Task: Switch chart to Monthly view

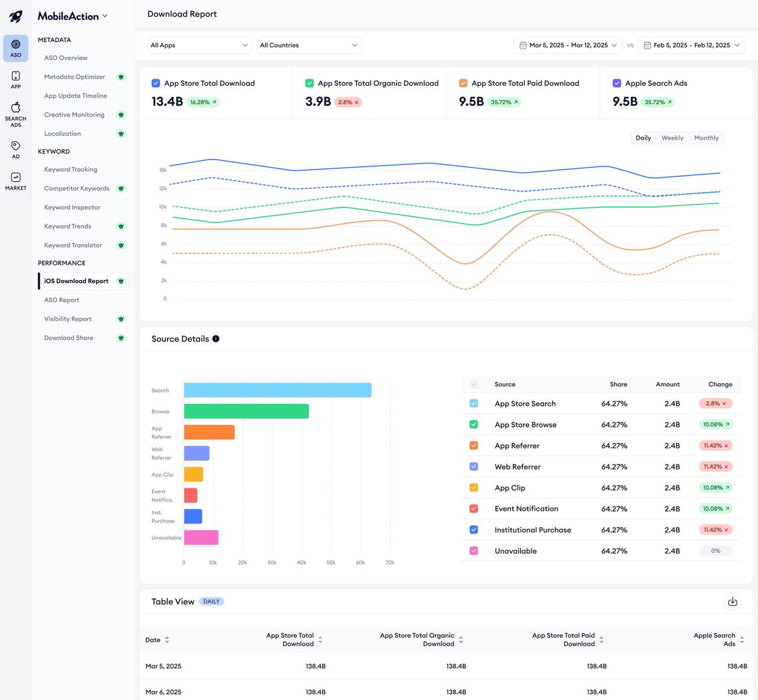Action: click(706, 138)
